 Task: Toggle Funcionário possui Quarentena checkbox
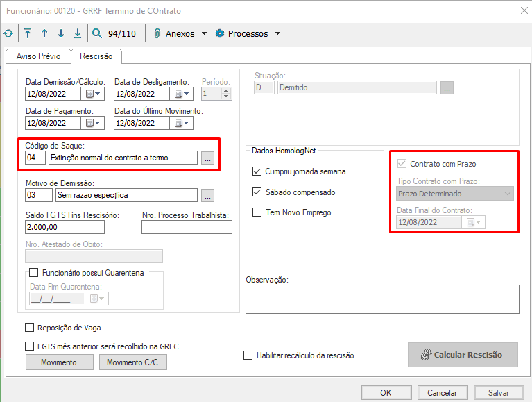[33, 273]
